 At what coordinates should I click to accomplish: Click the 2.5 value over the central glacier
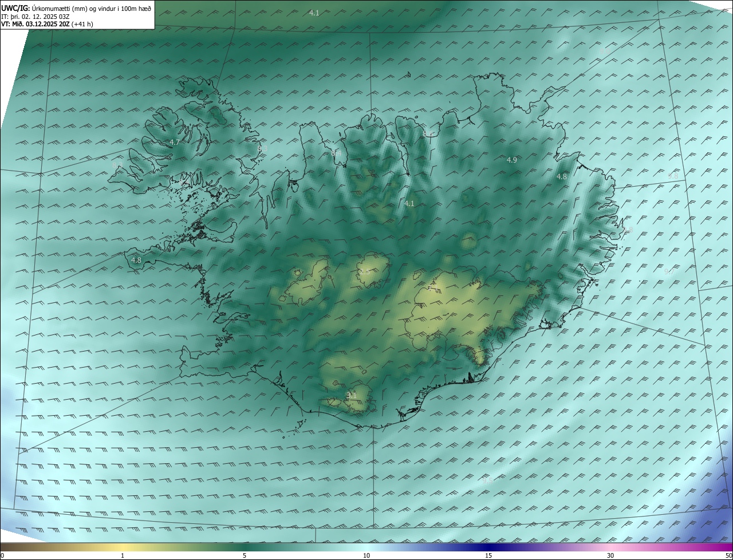364,271
